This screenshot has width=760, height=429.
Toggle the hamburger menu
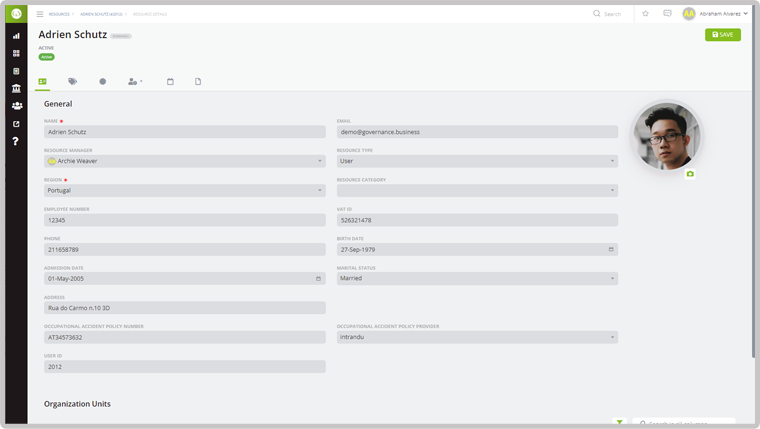pos(40,14)
